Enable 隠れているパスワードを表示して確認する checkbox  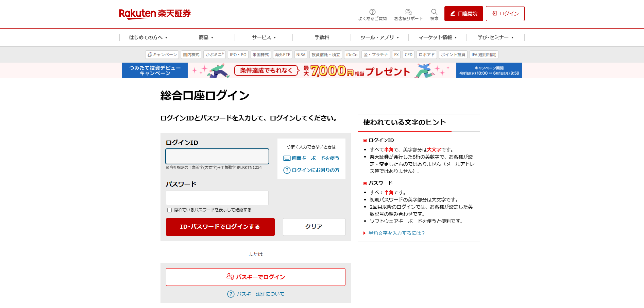tap(169, 210)
